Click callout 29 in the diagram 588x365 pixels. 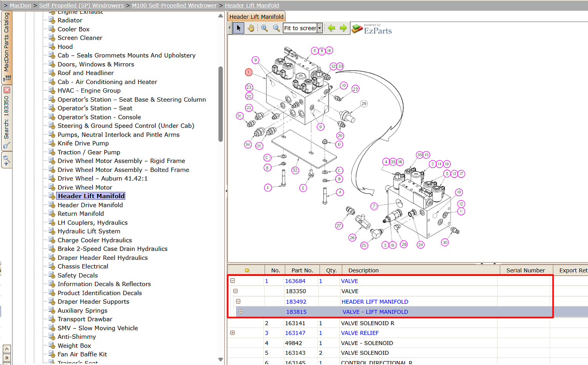coord(364,104)
